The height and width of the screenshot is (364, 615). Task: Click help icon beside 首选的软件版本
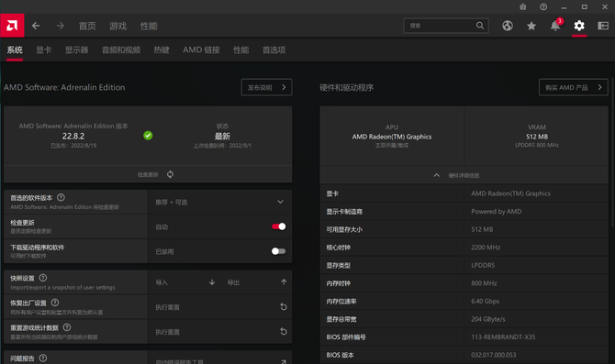point(61,197)
